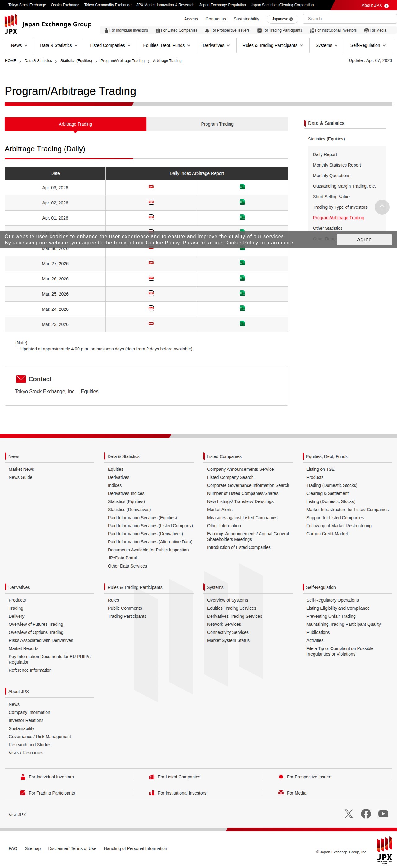Open the PDF report for Mar. 24, 2026

[x=151, y=308]
